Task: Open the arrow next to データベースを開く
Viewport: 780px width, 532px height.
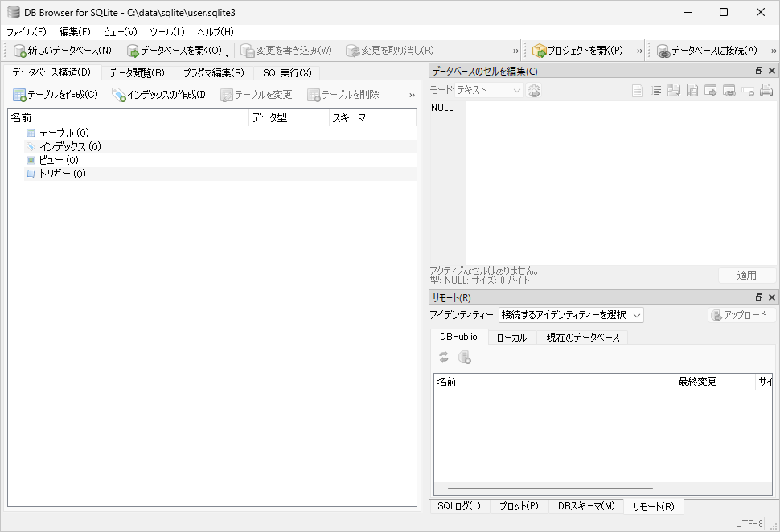Action: click(x=227, y=53)
